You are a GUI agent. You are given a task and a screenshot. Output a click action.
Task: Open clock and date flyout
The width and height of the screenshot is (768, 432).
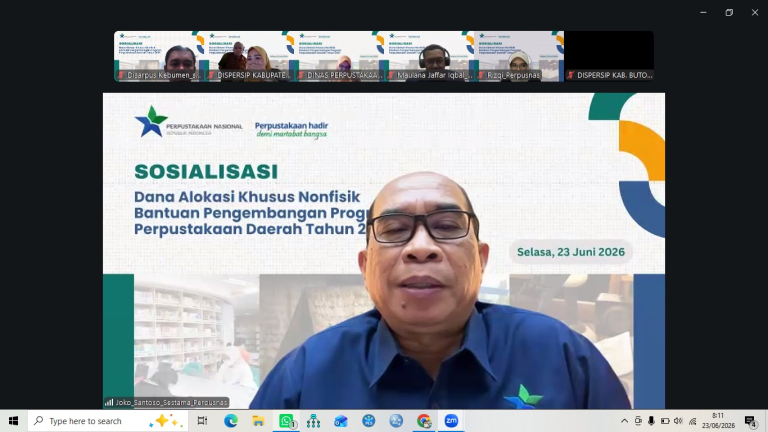[x=718, y=421]
